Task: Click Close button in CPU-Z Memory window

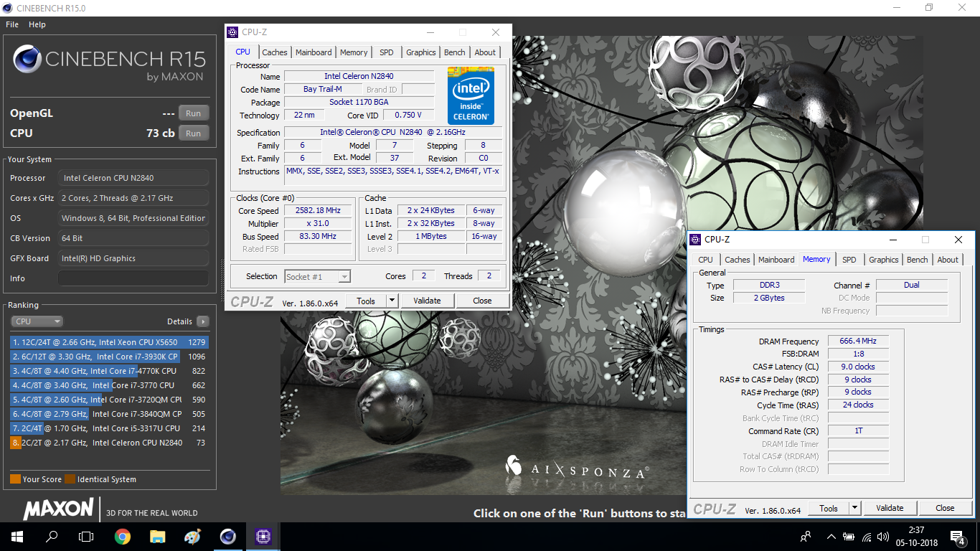Action: (945, 508)
